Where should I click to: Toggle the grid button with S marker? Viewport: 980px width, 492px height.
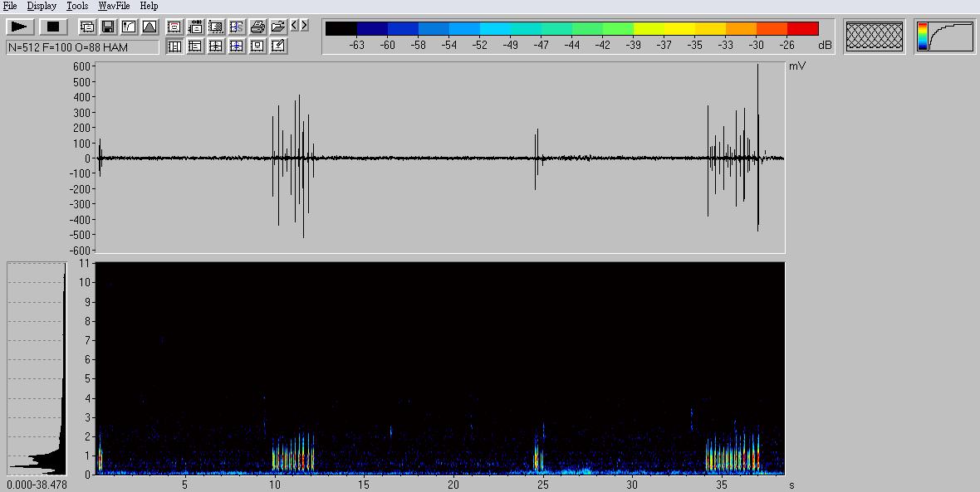(237, 27)
